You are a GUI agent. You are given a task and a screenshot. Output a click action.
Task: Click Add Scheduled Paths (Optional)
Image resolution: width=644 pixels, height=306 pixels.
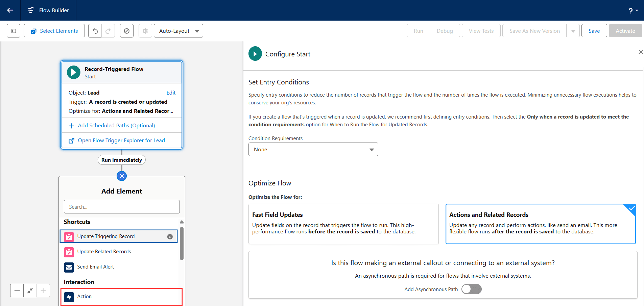tap(116, 125)
